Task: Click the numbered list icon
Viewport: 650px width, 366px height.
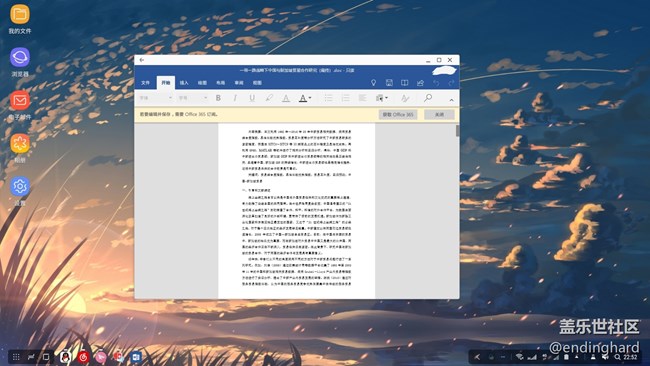Action: click(x=345, y=98)
